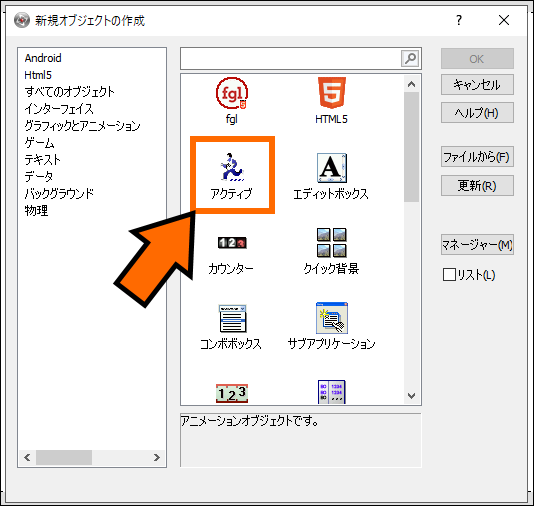Click inside the object search field

click(290, 59)
